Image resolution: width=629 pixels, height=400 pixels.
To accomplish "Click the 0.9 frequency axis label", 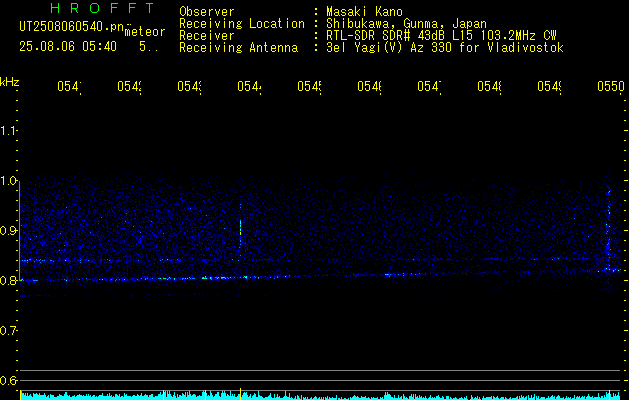I will click(x=8, y=231).
